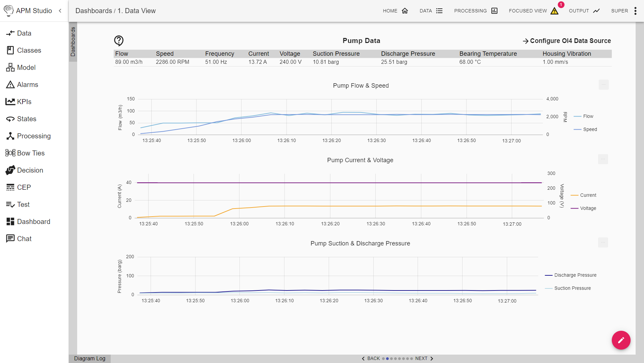Image resolution: width=644 pixels, height=363 pixels.
Task: Open the Diagram Log tab
Action: click(90, 358)
